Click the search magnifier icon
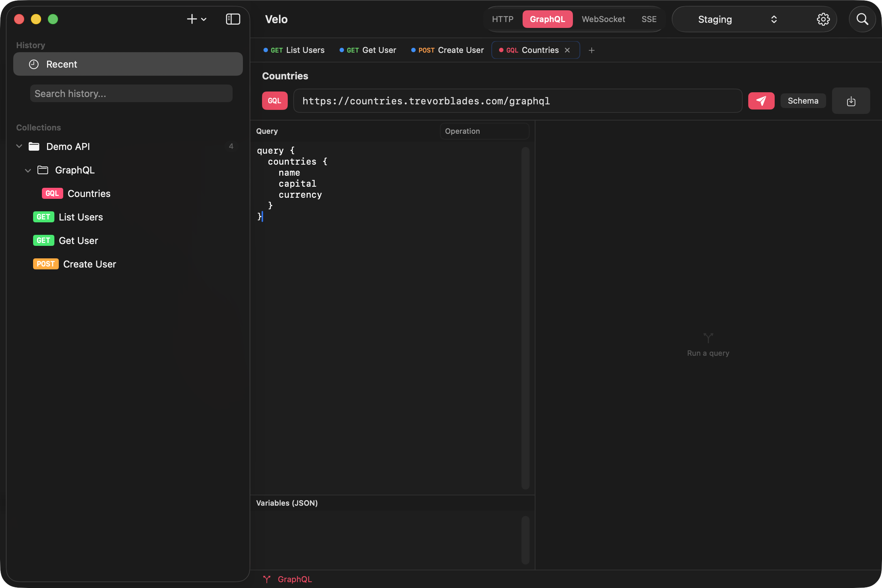Image resolution: width=882 pixels, height=588 pixels. (862, 19)
